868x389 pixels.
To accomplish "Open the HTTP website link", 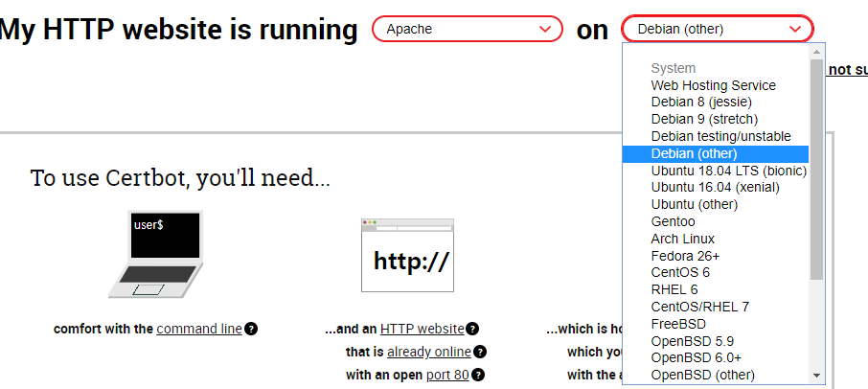I will pyautogui.click(x=422, y=330).
